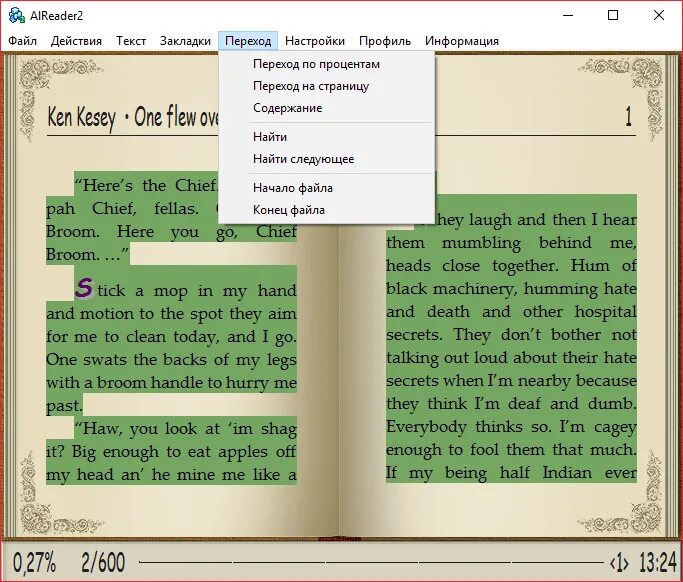Open the Профиль menu
The height and width of the screenshot is (582, 683).
pos(385,41)
